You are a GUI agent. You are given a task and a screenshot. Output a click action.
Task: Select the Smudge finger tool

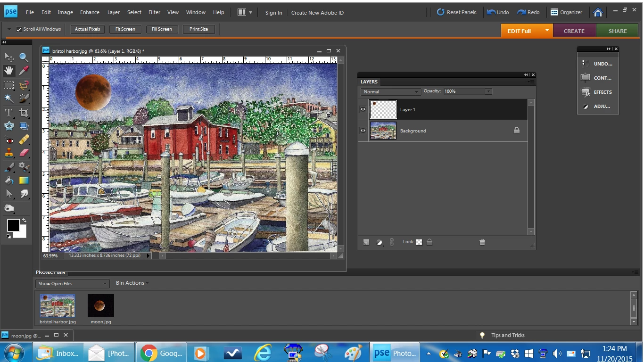tap(24, 194)
